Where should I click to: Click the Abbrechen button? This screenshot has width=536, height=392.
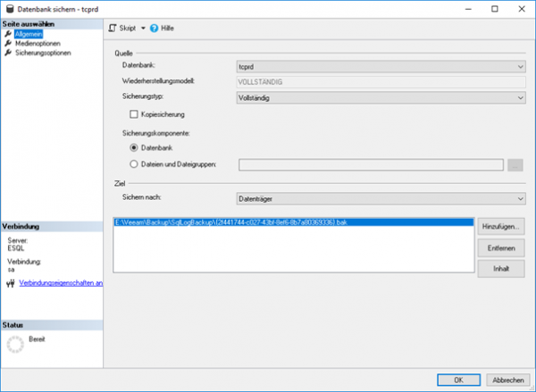(x=507, y=379)
